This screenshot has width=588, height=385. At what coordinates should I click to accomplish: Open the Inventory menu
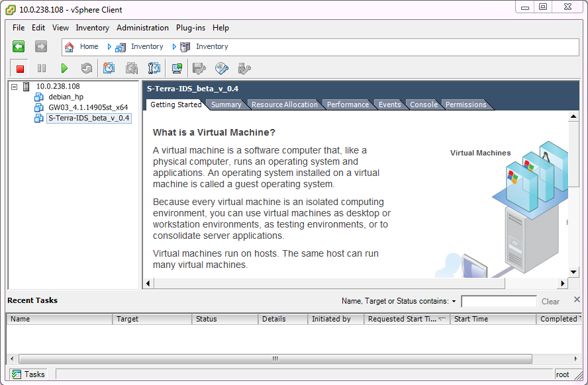coord(92,28)
